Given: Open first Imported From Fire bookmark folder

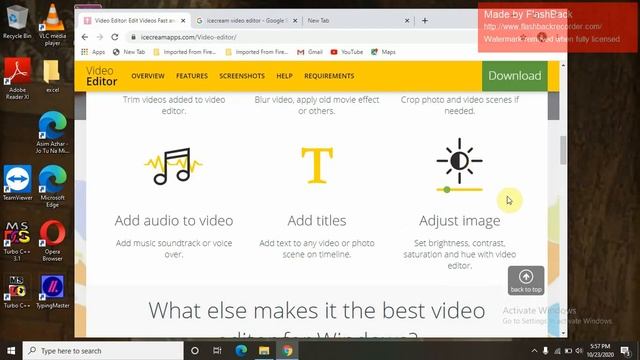Looking at the screenshot, I should [184, 52].
